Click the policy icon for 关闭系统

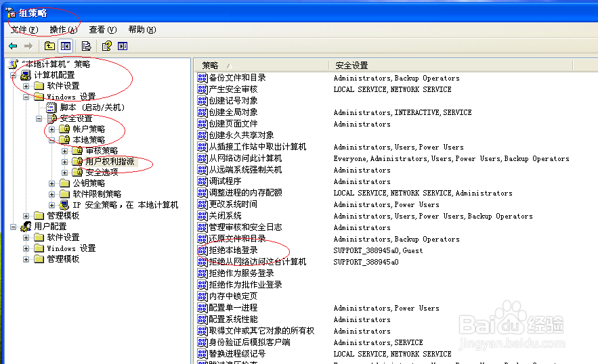[x=202, y=216]
